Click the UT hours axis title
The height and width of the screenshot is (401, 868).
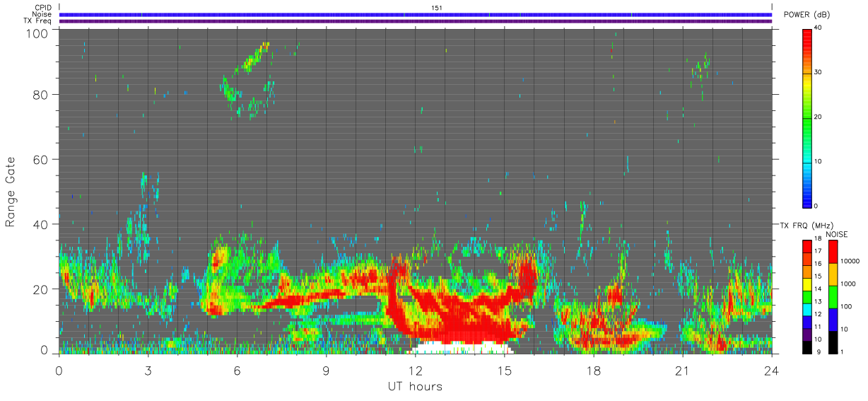(415, 386)
